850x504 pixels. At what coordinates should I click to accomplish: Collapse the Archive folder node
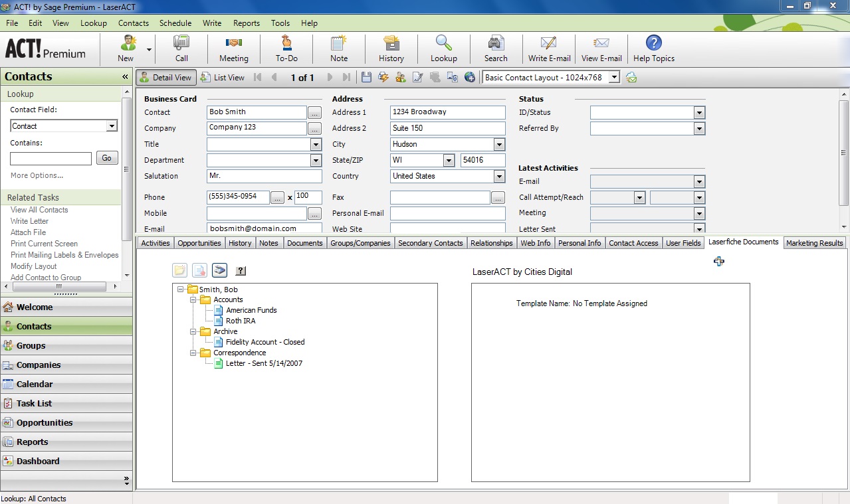click(193, 332)
